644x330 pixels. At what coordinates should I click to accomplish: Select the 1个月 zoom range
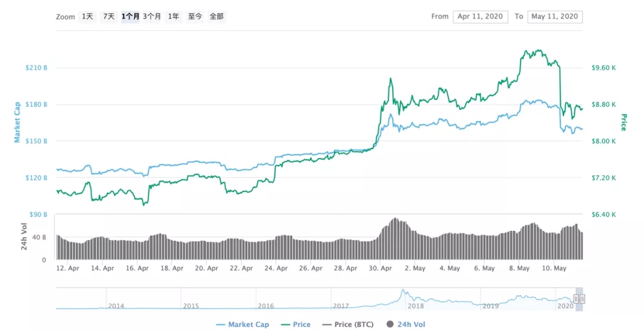tap(130, 17)
